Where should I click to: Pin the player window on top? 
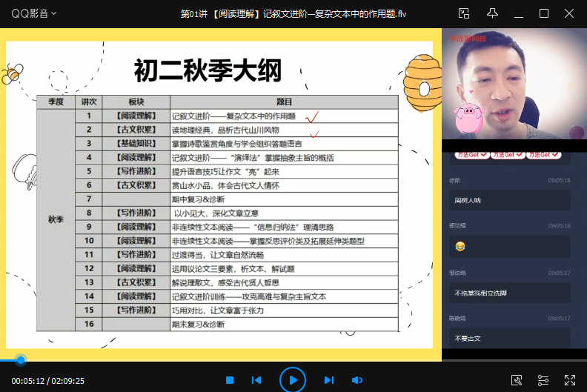click(x=492, y=13)
